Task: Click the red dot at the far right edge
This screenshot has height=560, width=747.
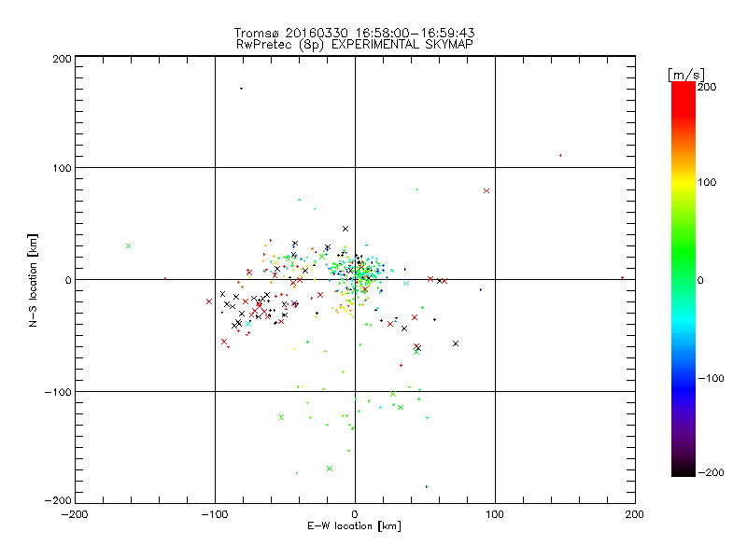Action: click(622, 277)
